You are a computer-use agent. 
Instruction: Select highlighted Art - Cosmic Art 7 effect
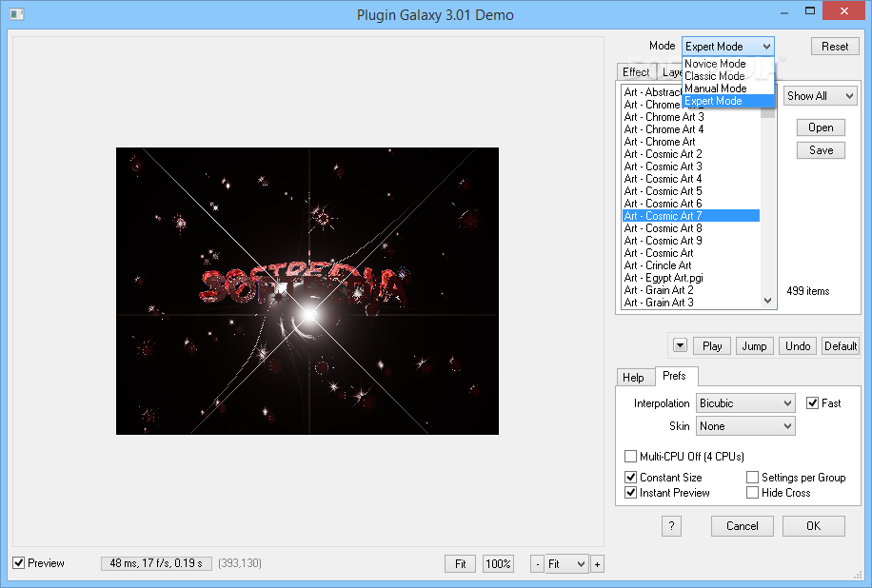[x=691, y=216]
